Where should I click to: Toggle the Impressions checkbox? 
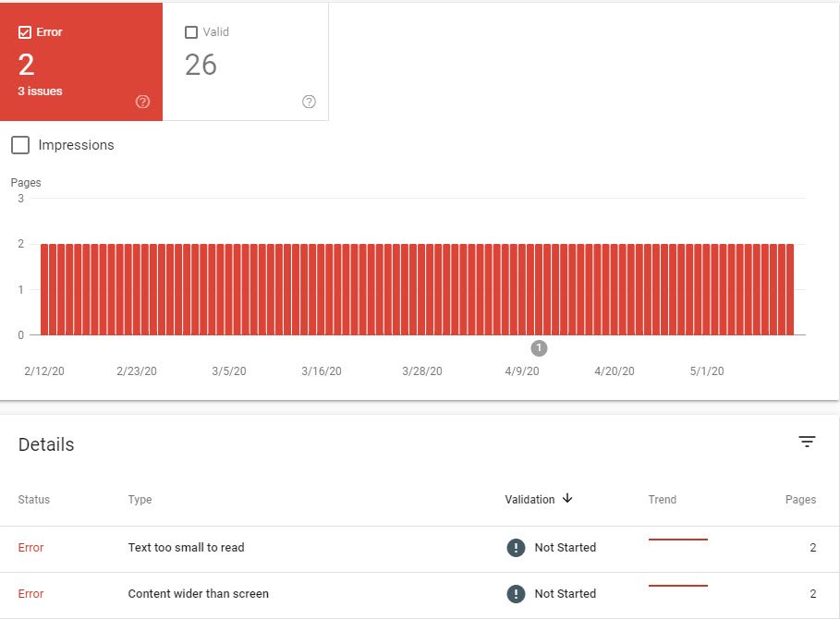pos(20,145)
